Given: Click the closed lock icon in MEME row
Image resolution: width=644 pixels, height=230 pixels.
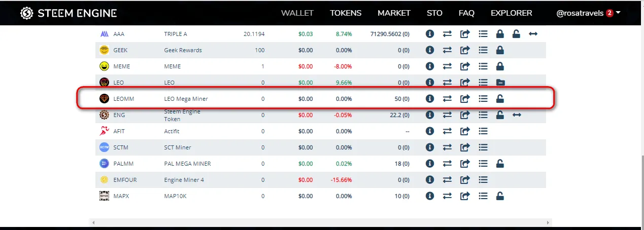Looking at the screenshot, I should [500, 66].
